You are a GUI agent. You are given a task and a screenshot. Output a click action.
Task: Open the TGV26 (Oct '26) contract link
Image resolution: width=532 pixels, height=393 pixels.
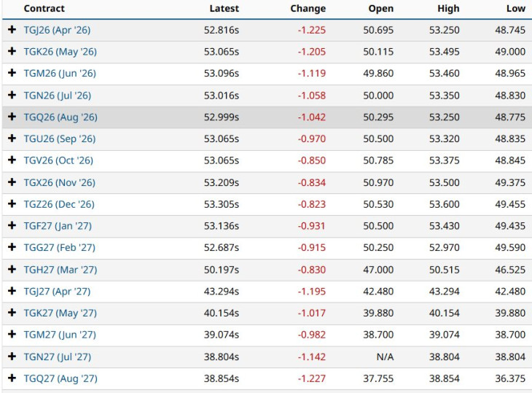(x=58, y=160)
